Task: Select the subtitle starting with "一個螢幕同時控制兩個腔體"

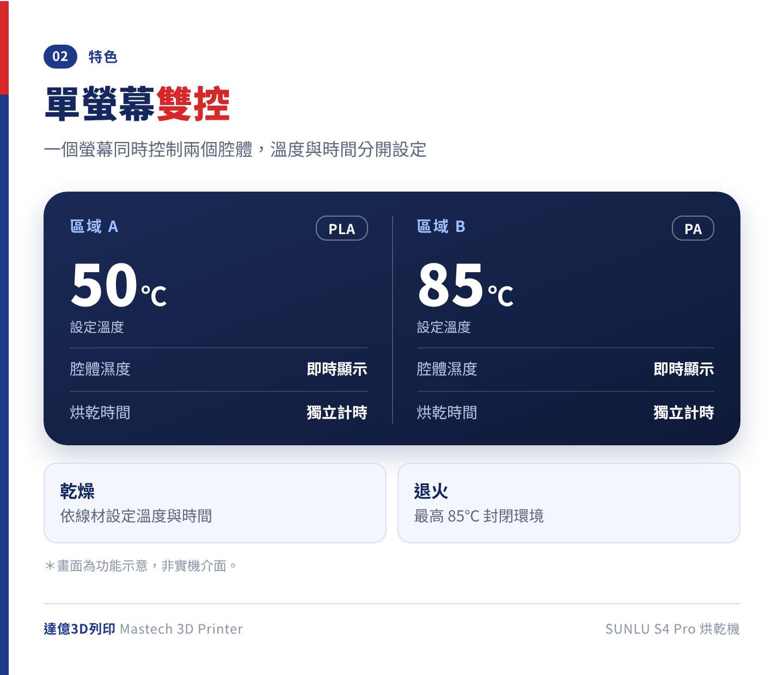Action: click(x=235, y=149)
